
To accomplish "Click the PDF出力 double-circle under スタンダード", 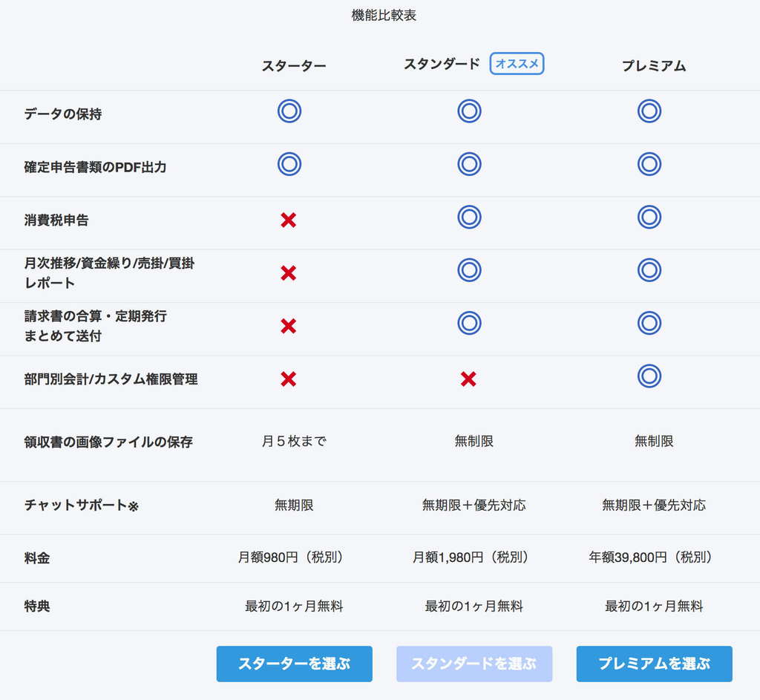I will (x=469, y=164).
